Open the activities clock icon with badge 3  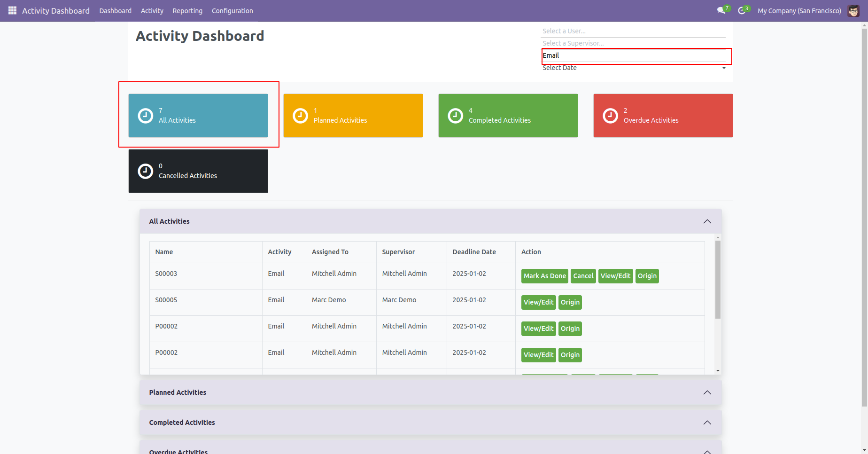744,10
